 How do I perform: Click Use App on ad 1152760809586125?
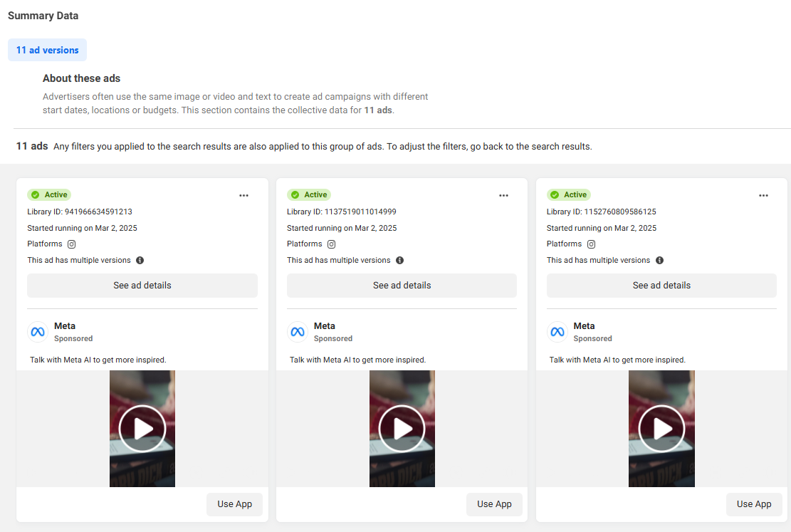pyautogui.click(x=754, y=504)
